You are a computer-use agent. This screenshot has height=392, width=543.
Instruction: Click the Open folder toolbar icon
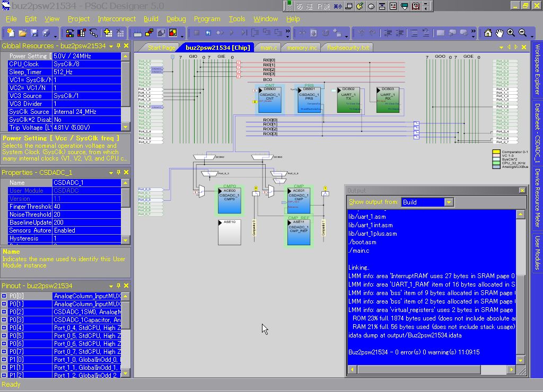coord(22,33)
